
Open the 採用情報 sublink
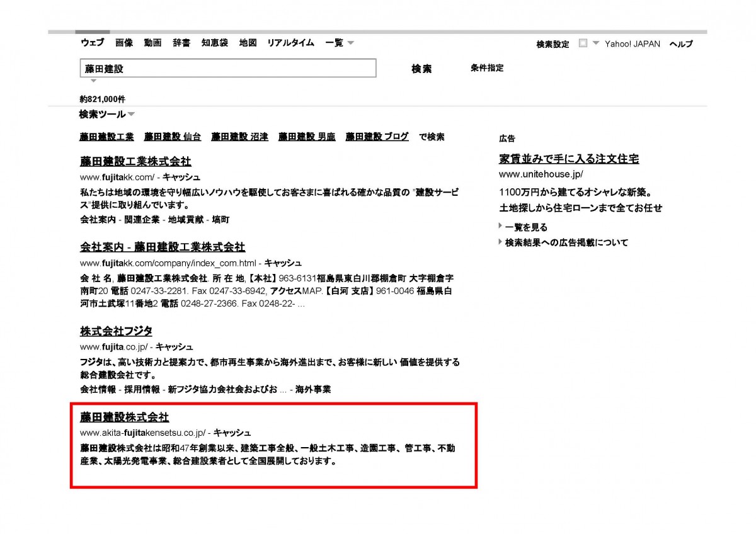click(142, 390)
